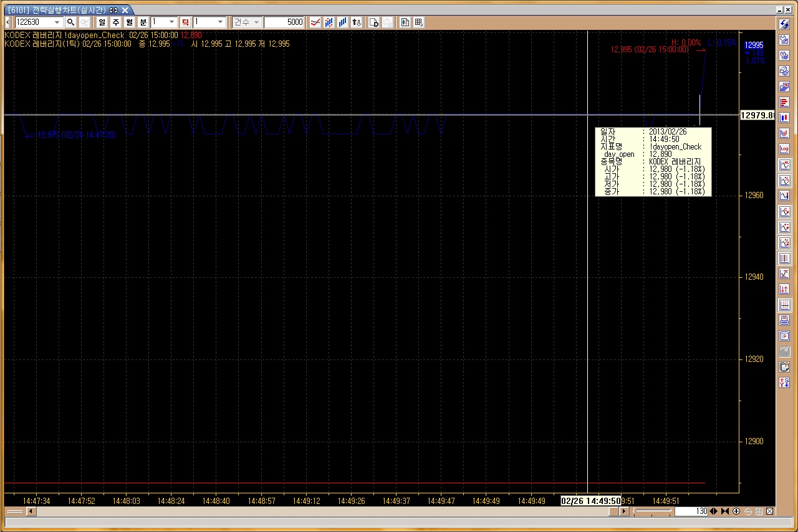Image resolution: width=798 pixels, height=532 pixels.
Task: Click the horizontal bars icon in right sidebar
Action: click(784, 102)
